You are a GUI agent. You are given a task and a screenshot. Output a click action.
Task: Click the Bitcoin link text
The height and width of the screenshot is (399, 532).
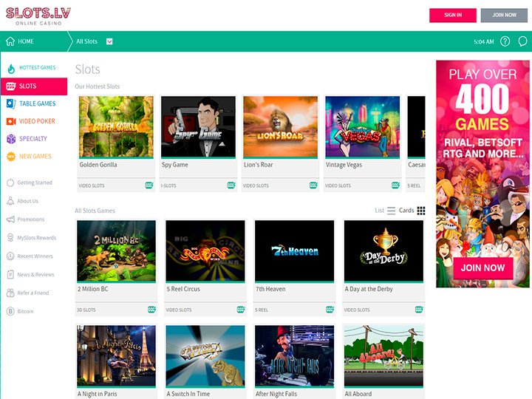click(25, 311)
